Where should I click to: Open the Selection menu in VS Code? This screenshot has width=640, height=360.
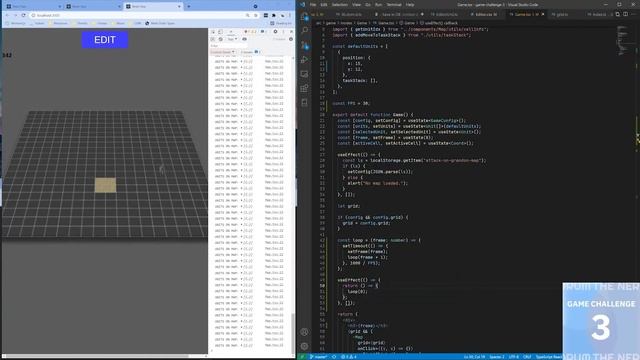coord(340,5)
